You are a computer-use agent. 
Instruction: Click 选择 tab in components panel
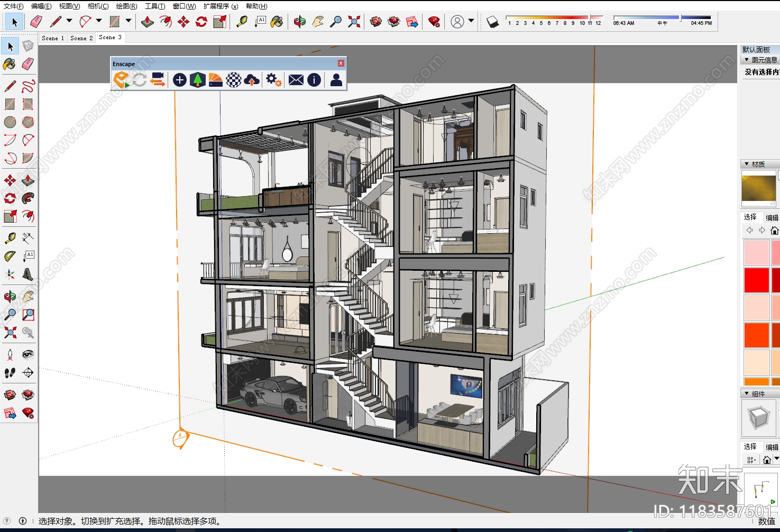[750, 447]
